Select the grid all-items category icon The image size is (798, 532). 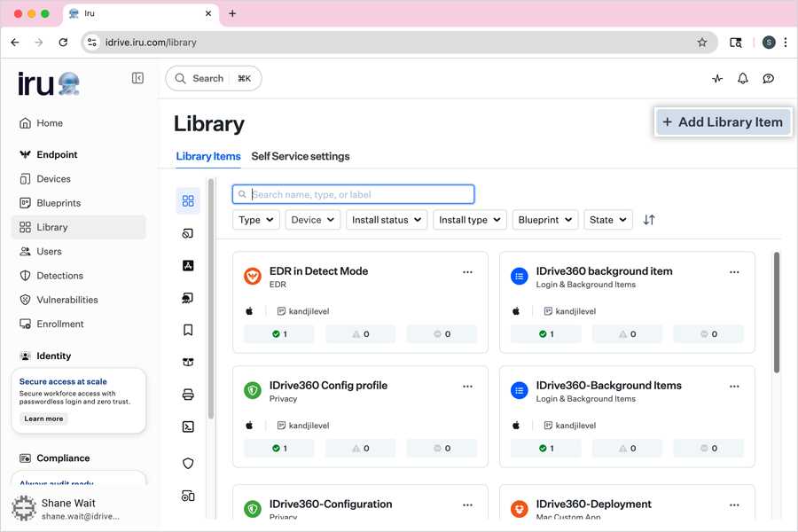[188, 201]
